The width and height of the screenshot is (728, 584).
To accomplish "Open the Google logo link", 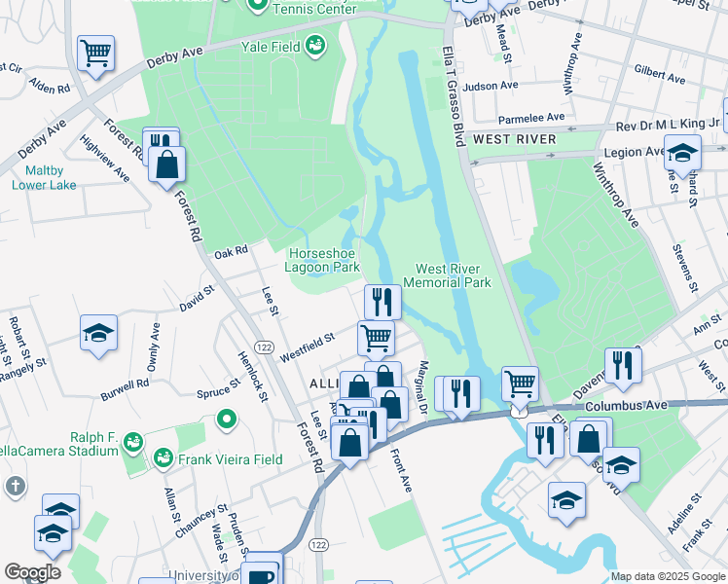I will (32, 572).
